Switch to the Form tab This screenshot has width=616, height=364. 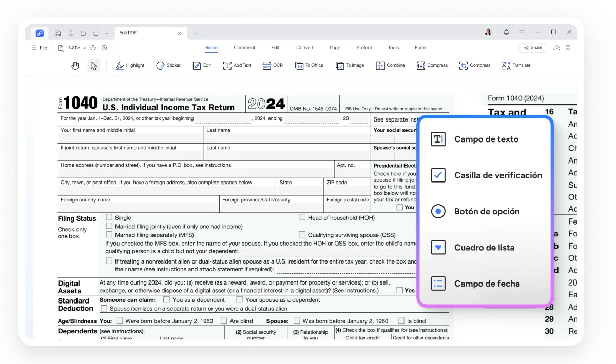(x=420, y=47)
